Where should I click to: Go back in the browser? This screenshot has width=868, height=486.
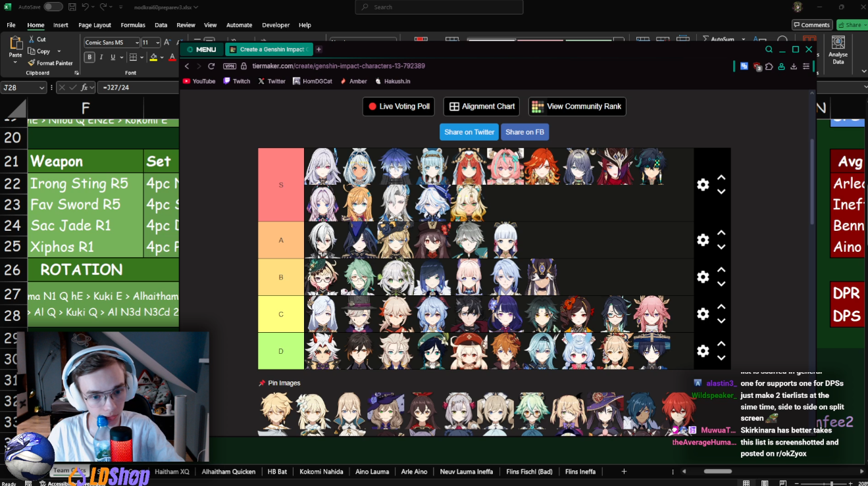(x=187, y=66)
